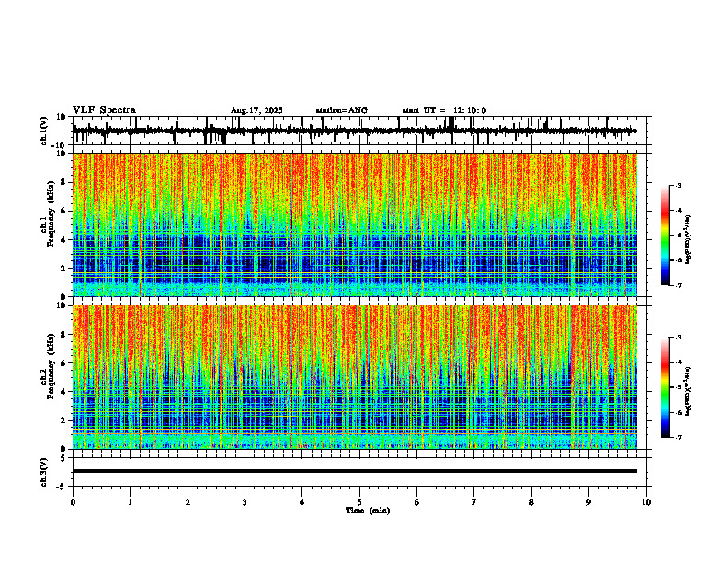Click the ch.1 spectrogram color scale bar
The image size is (728, 563).
665,236
